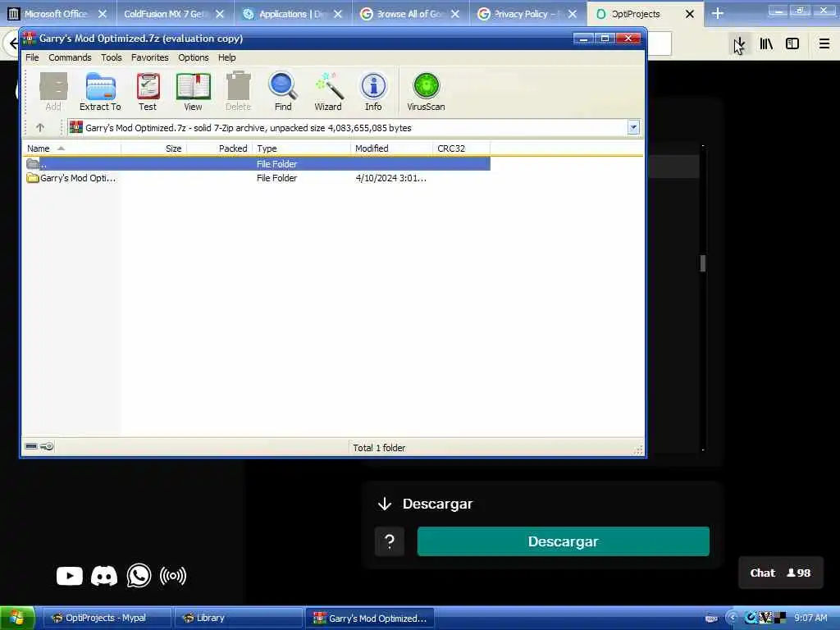Open the YouTube social icon
This screenshot has height=630, width=840.
pos(70,576)
